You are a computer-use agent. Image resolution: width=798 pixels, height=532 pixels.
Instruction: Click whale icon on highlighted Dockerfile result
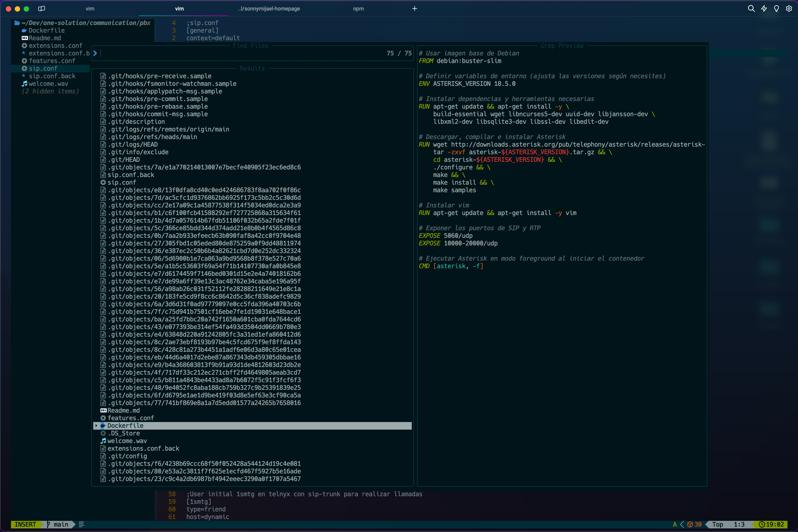(103, 425)
